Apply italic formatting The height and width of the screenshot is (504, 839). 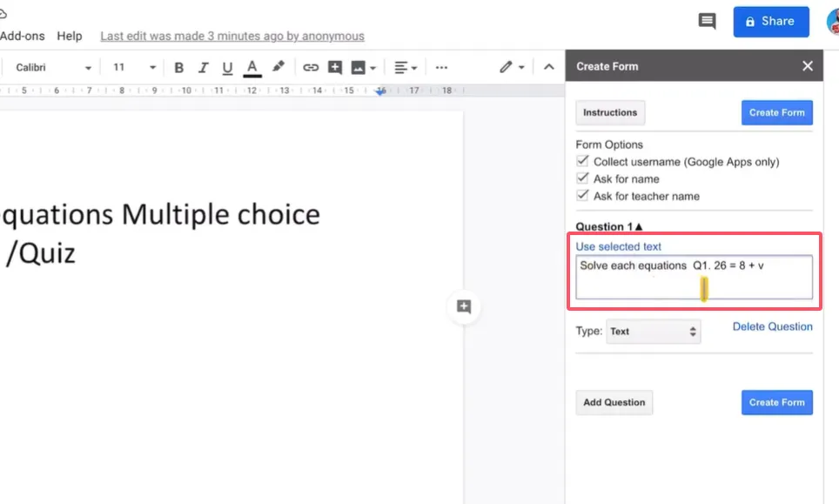coord(204,68)
